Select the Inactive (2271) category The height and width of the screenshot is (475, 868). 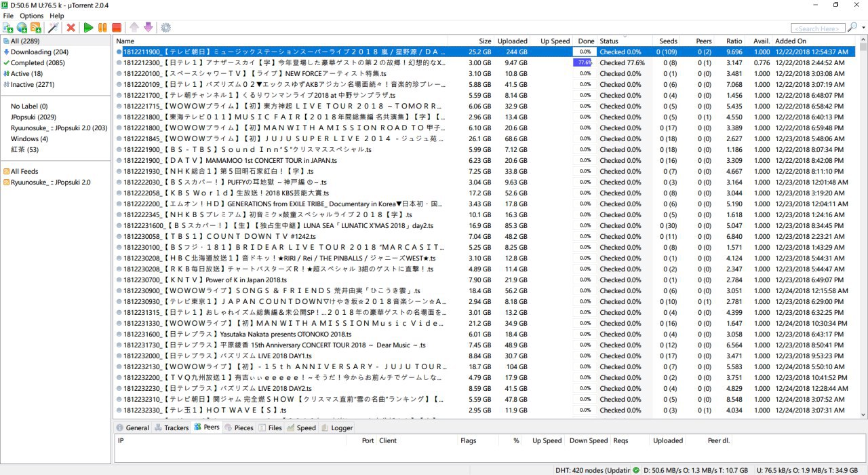(x=56, y=85)
